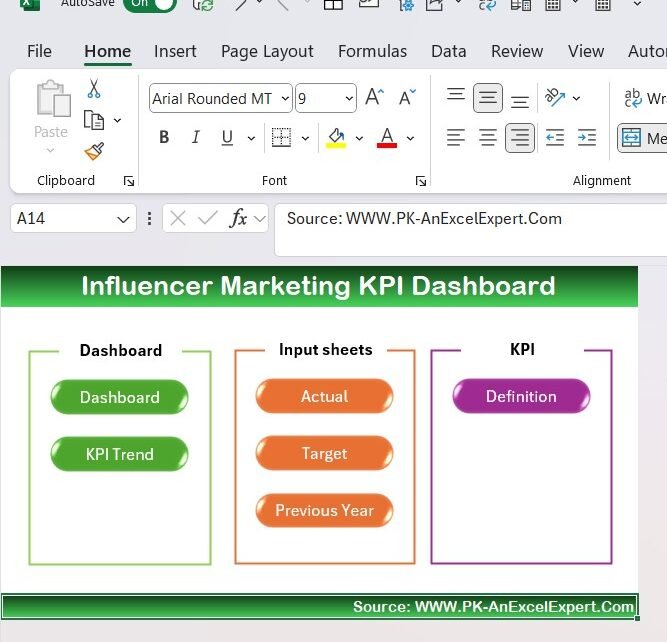Open the File menu

click(39, 51)
